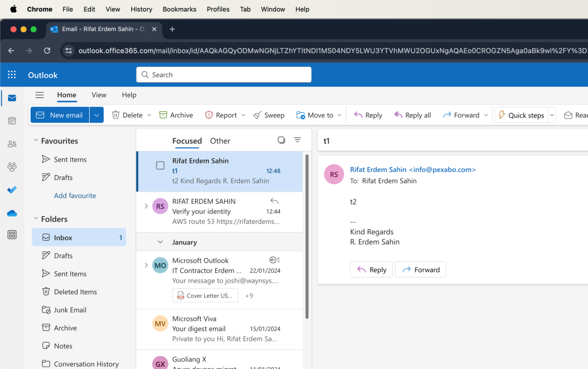This screenshot has height=369, width=588.
Task: Click the Outlook Search box
Action: pos(224,75)
